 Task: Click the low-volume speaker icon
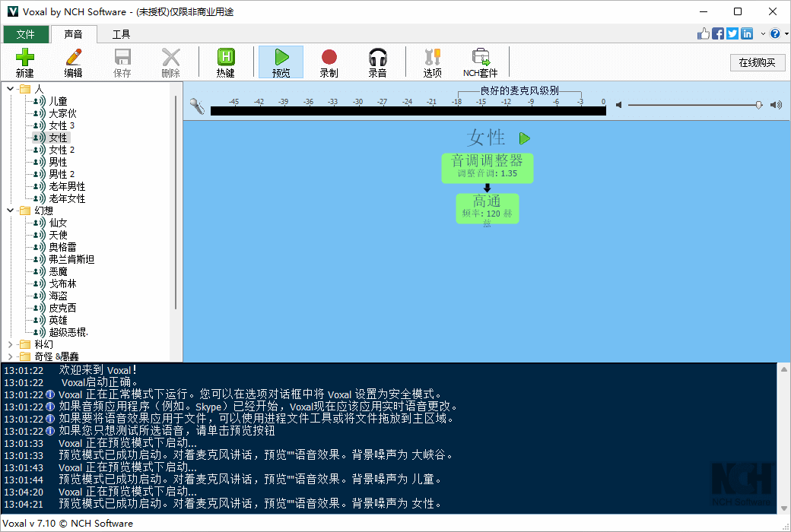619,105
